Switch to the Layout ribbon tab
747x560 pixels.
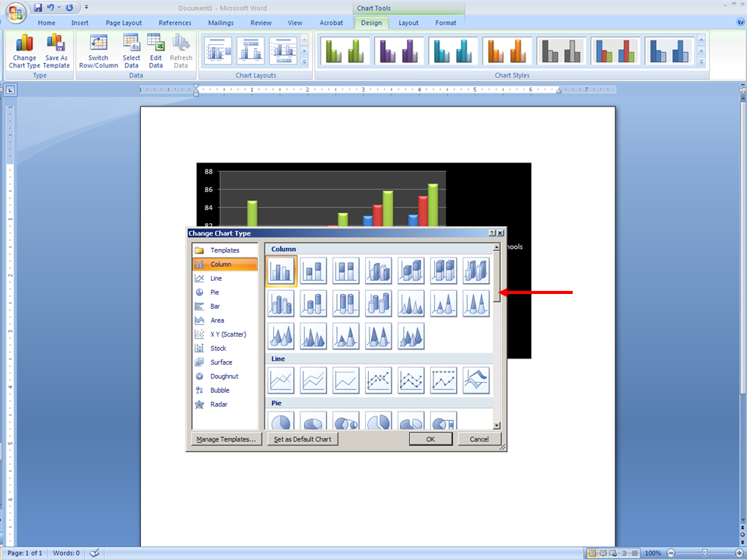pos(409,23)
